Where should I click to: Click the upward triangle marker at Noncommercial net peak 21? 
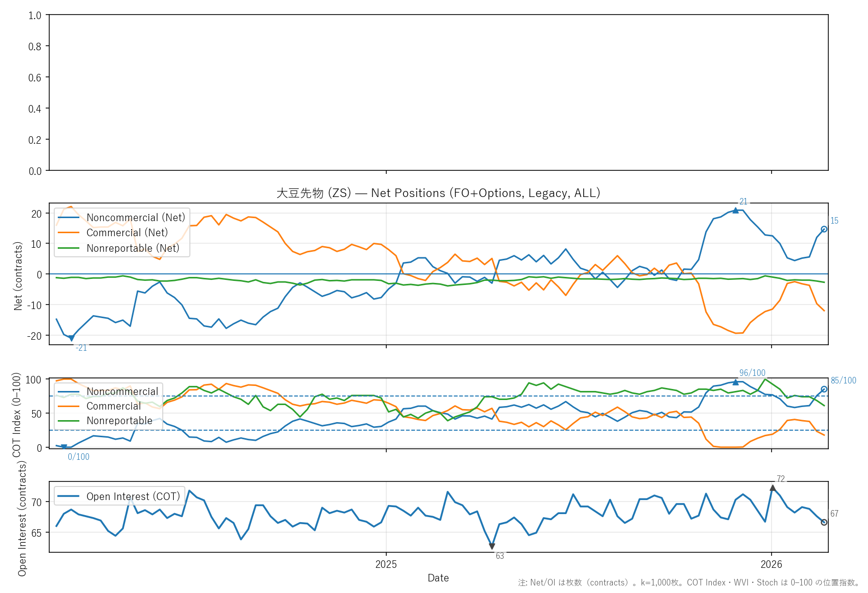point(735,211)
